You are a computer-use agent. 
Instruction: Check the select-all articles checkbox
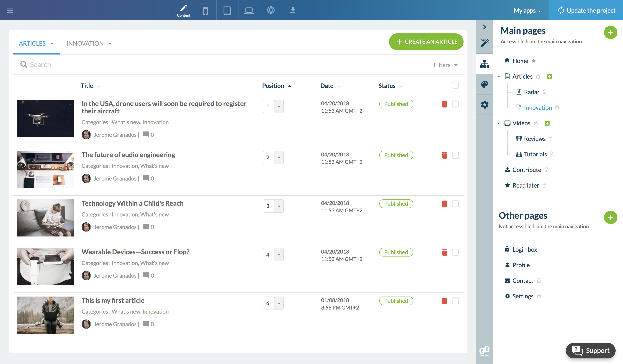pos(455,85)
